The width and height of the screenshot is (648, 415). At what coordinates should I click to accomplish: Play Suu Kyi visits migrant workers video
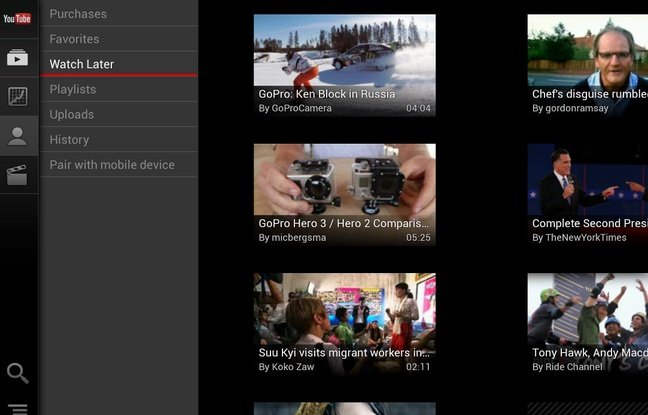(x=345, y=324)
